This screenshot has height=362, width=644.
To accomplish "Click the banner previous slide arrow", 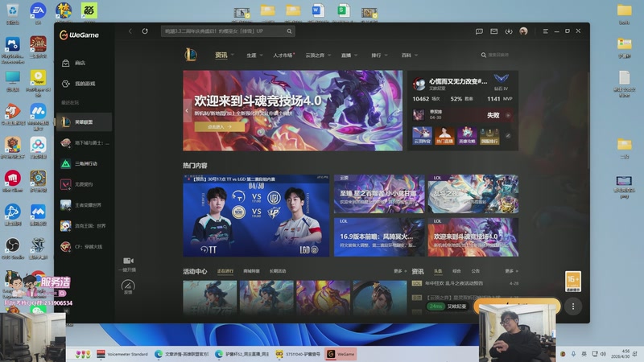I will pyautogui.click(x=187, y=110).
